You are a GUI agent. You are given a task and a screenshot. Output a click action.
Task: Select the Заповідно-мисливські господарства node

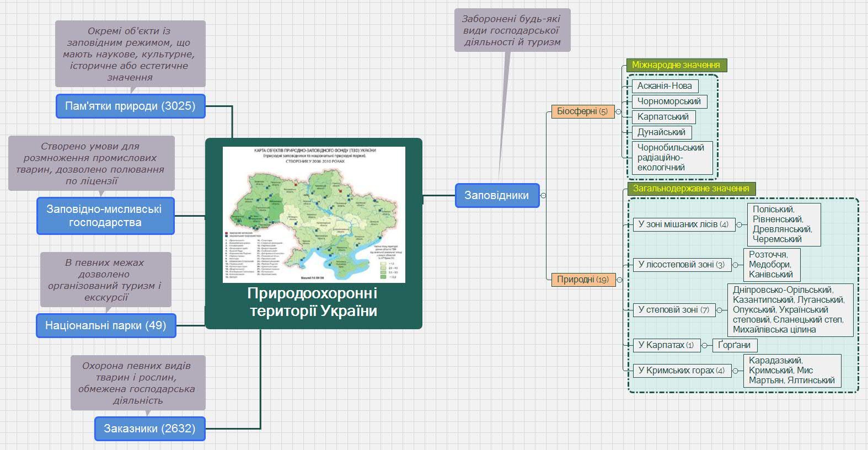tap(105, 216)
